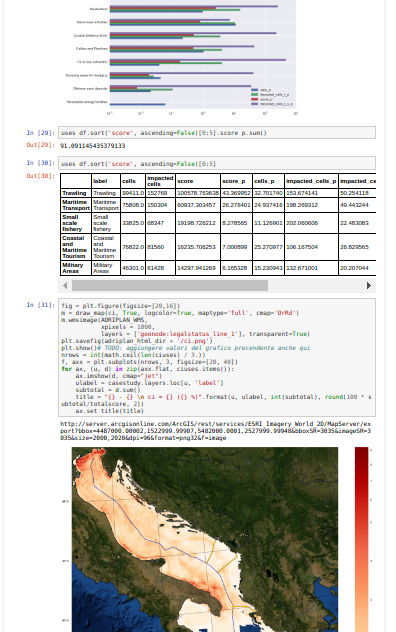396x632 pixels.
Task: Click the OrRd colorbar beside the map
Action: (362, 539)
